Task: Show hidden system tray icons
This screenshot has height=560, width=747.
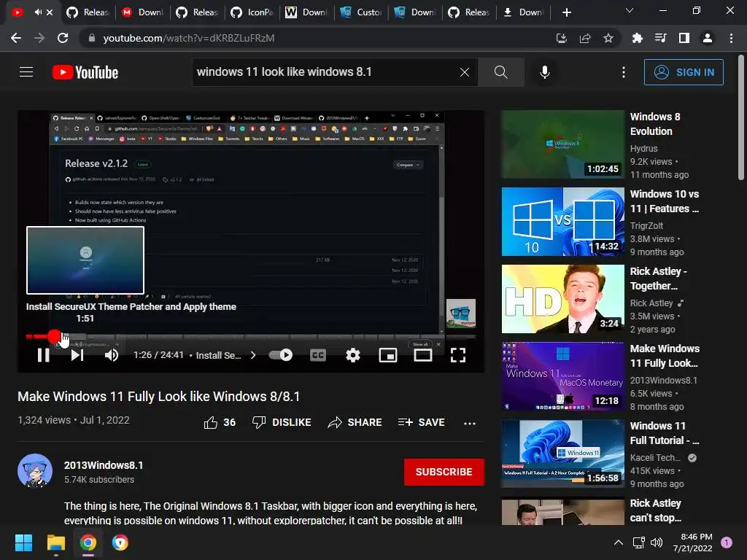Action: 619,542
